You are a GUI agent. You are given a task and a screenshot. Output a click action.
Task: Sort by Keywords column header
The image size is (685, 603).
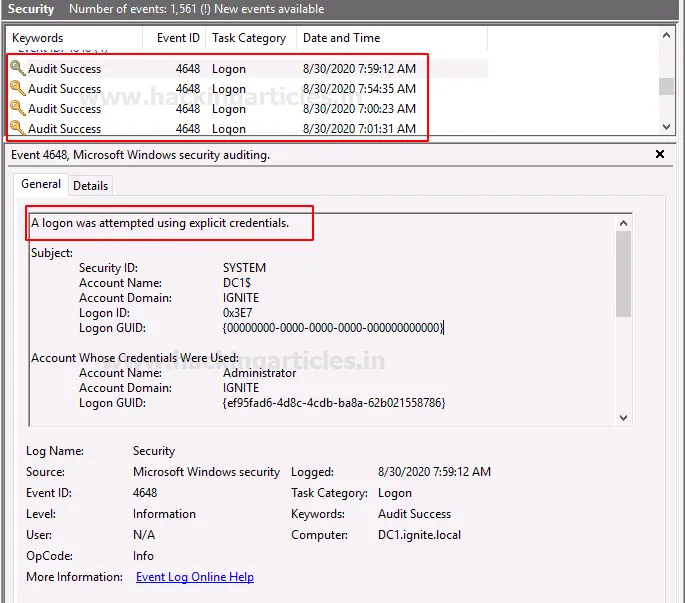37,38
